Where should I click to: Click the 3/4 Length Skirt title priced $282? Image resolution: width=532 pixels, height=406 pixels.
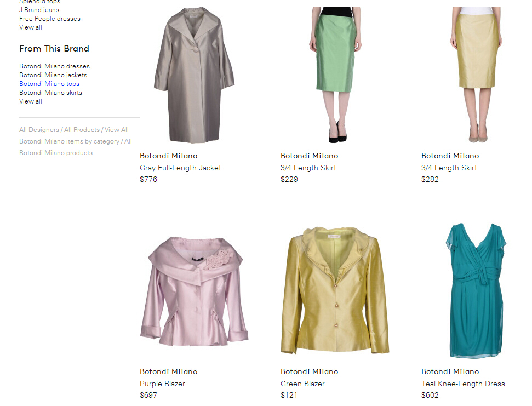[x=449, y=168]
